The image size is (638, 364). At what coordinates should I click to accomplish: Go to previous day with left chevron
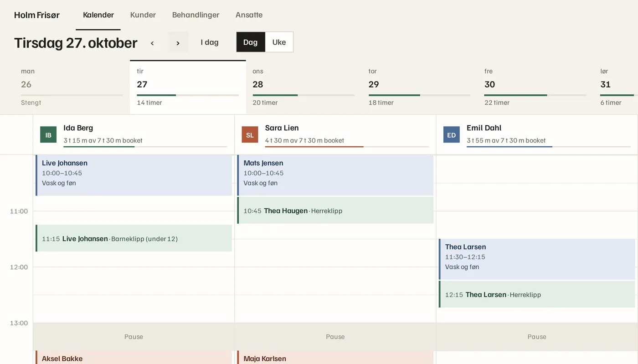(152, 43)
